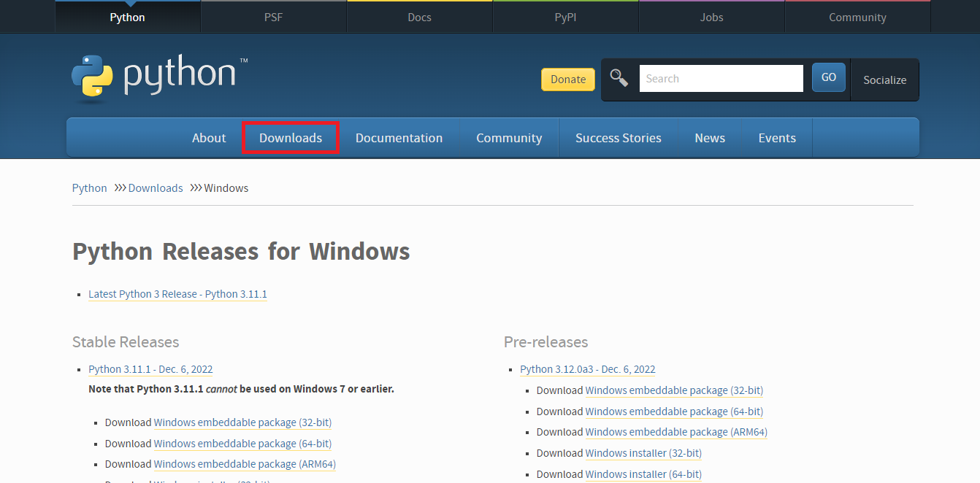Click the Windows breadcrumb text

(226, 188)
